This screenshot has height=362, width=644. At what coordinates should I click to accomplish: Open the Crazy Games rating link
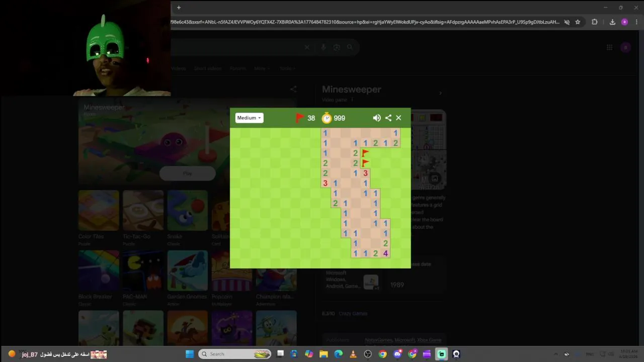[353, 313]
